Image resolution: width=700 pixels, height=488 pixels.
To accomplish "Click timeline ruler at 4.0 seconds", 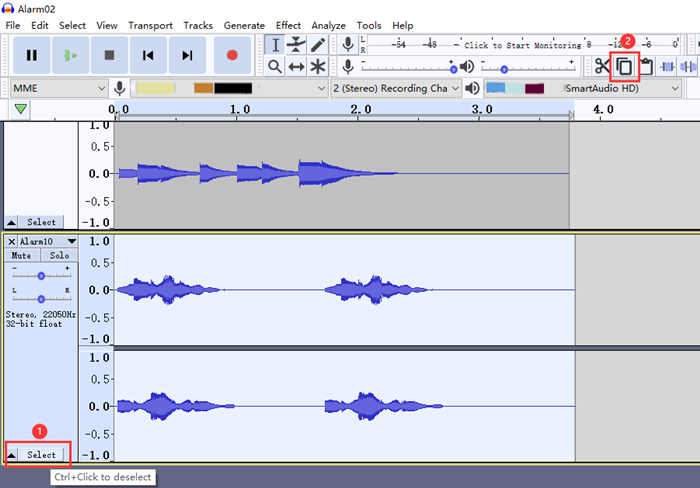I will point(603,109).
